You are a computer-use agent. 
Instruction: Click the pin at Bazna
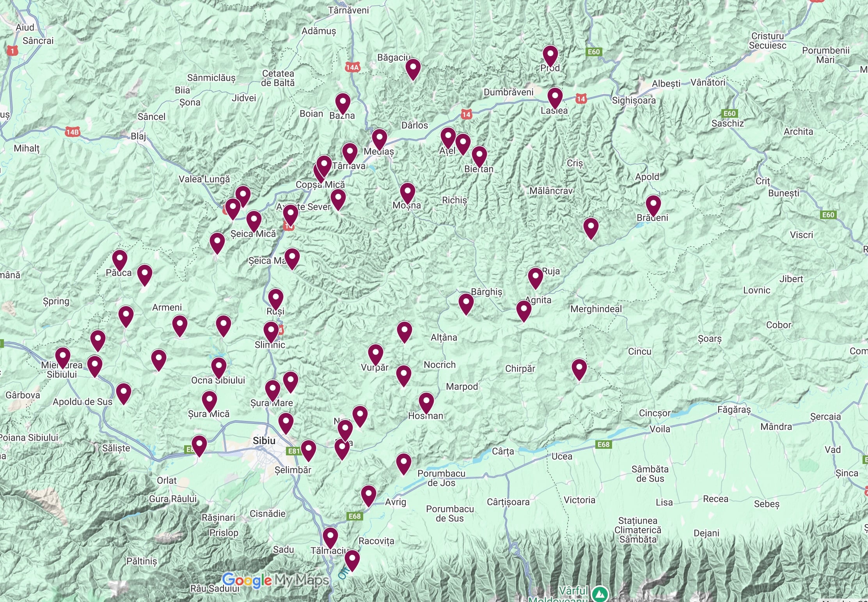pos(343,104)
